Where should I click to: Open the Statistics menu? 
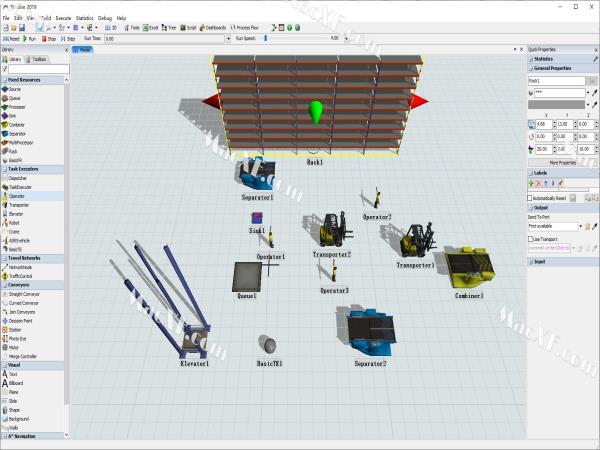point(85,18)
